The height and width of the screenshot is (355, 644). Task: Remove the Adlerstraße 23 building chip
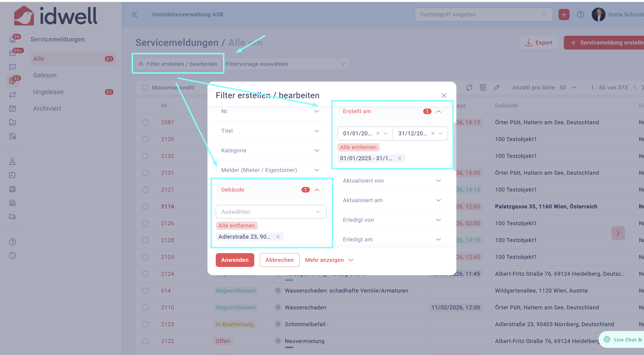278,237
